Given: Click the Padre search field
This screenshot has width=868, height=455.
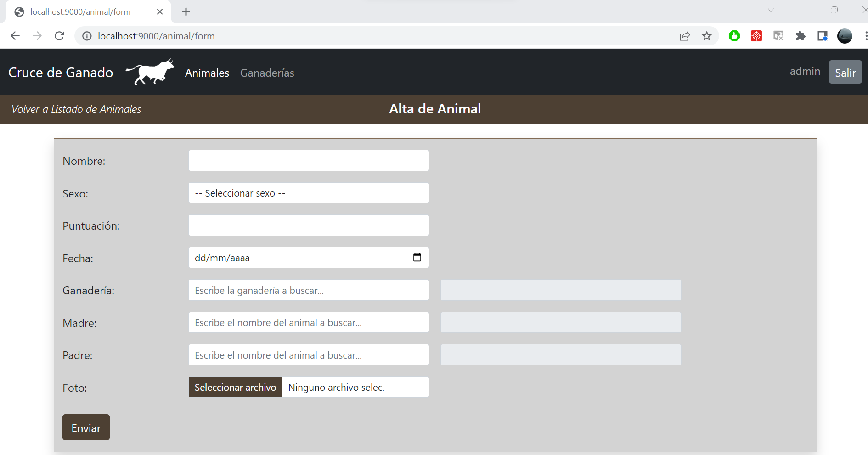Looking at the screenshot, I should (309, 355).
